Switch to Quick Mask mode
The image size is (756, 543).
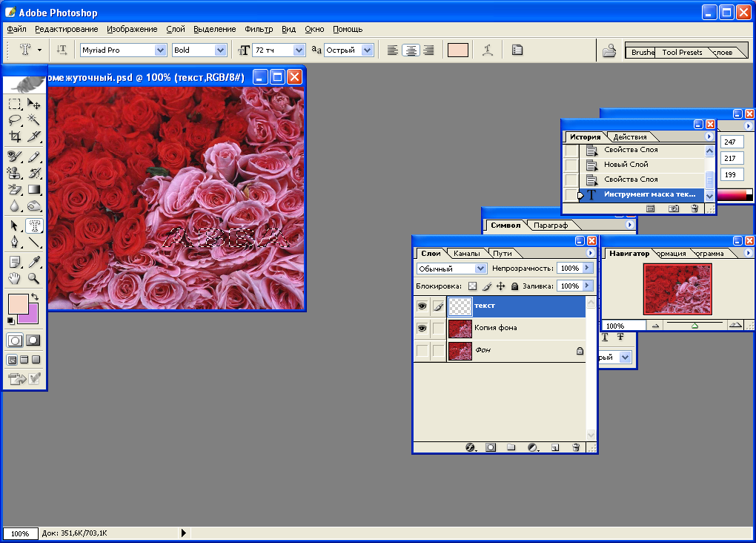33,340
